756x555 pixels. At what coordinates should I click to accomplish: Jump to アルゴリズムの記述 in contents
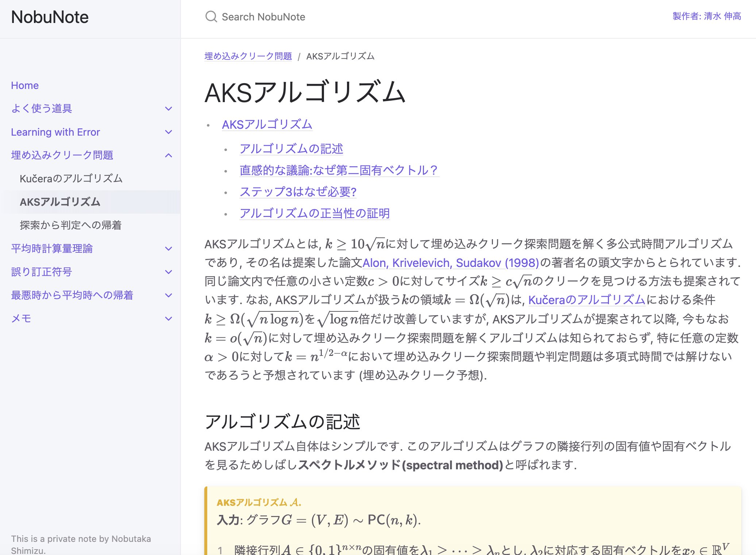pyautogui.click(x=291, y=149)
